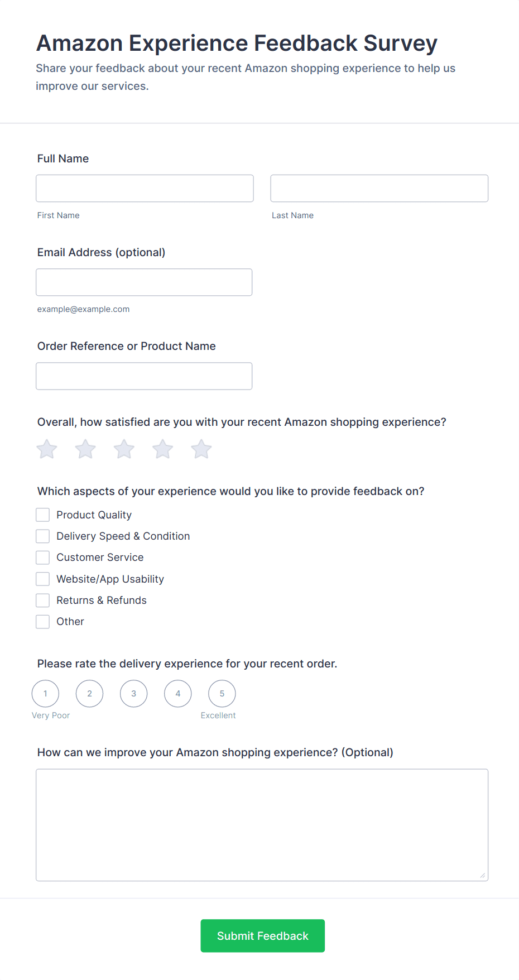Enable the Customer Service checkbox
The height and width of the screenshot is (980, 519).
[x=43, y=558]
